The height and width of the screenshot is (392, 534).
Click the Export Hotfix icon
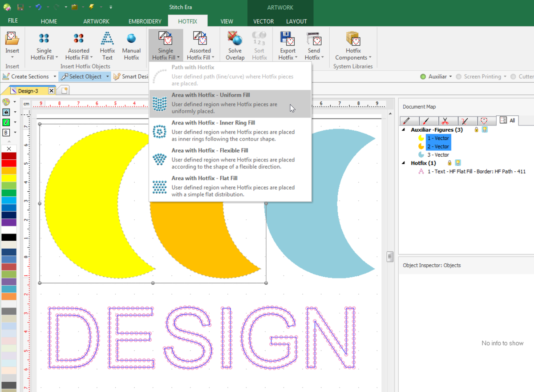click(x=287, y=44)
